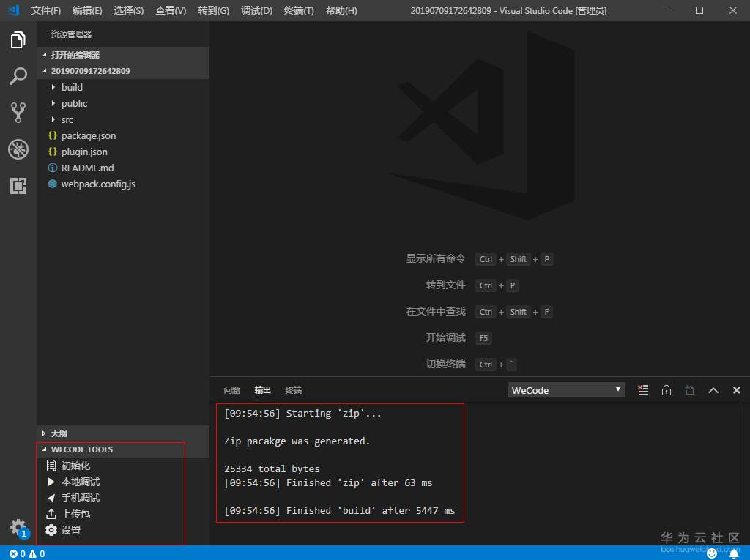Viewport: 750px width, 560px height.
Task: Toggle the output scroll lock
Action: tap(666, 390)
